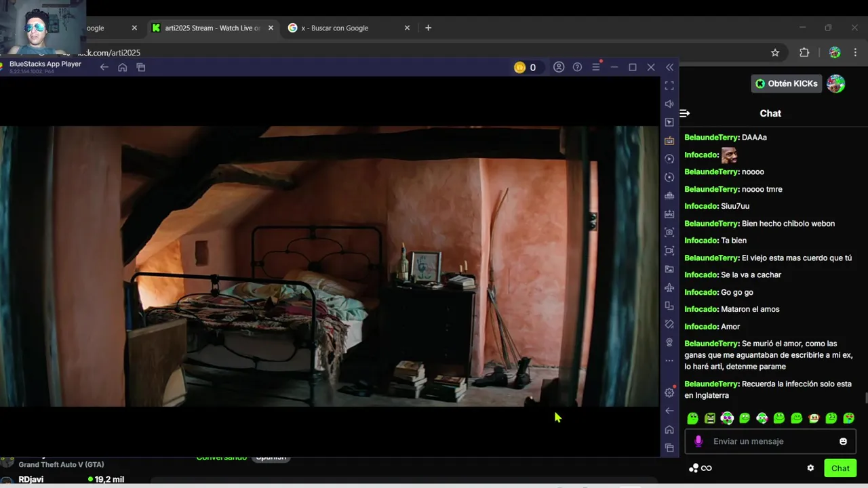Open Kick user avatar menu

(x=836, y=83)
